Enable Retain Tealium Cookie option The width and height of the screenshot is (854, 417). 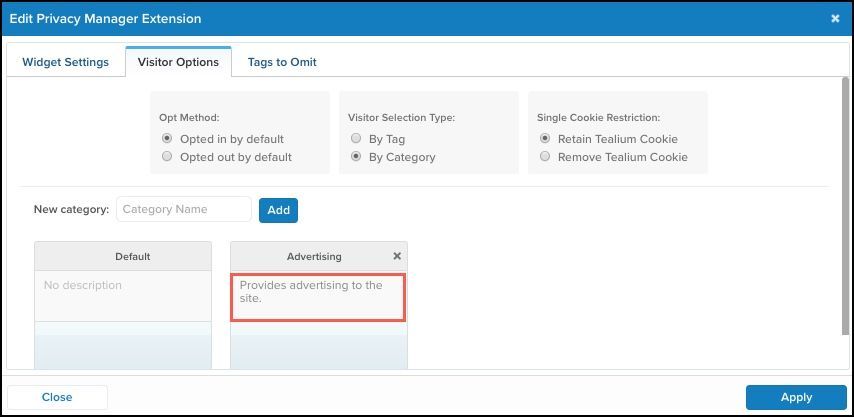click(545, 139)
